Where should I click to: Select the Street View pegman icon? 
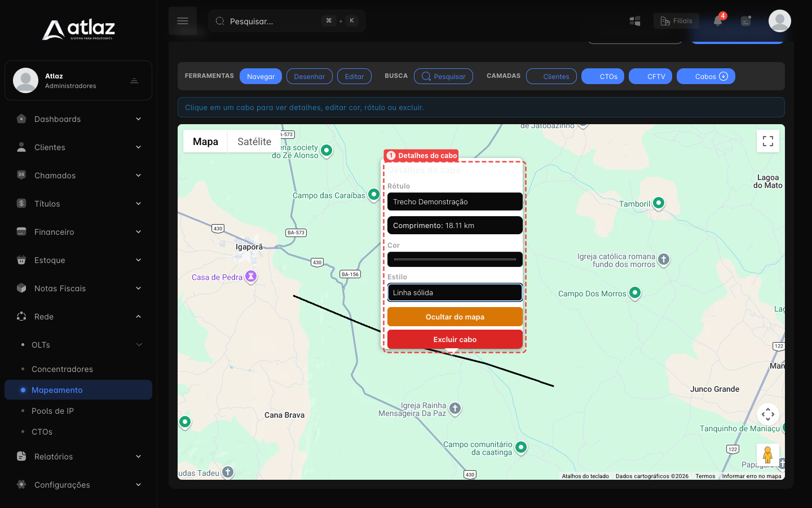click(767, 454)
